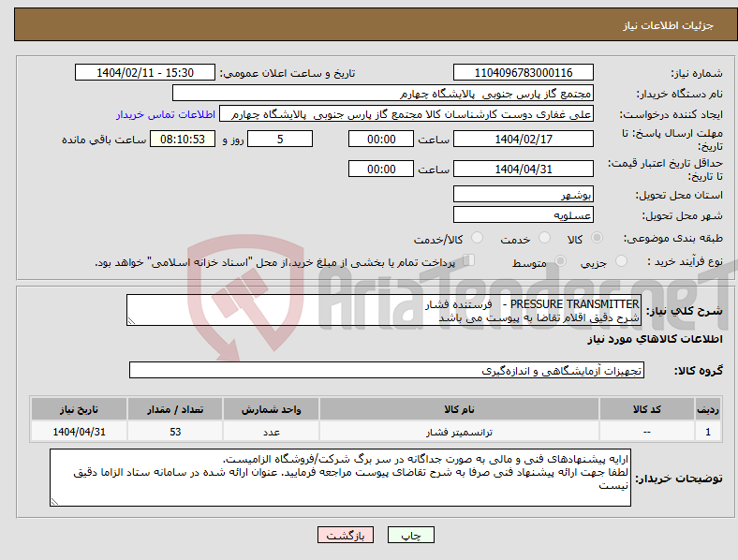Viewport: 738px width, 560px height.
Task: Click the ردیف column header
Action: pos(708,409)
